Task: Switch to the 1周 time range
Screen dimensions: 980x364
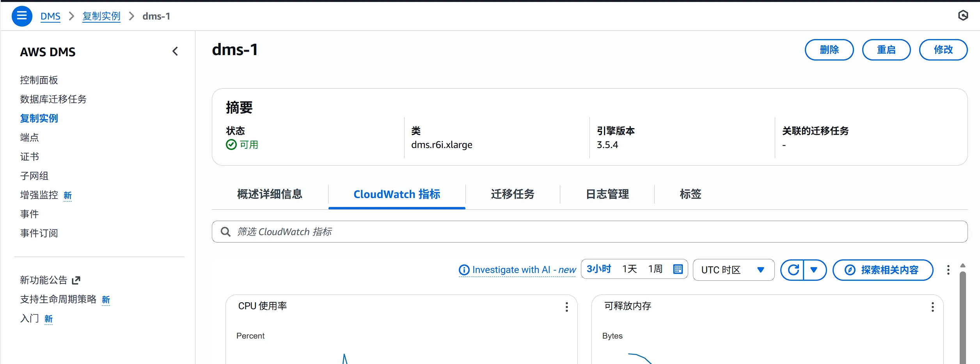Action: click(x=655, y=268)
